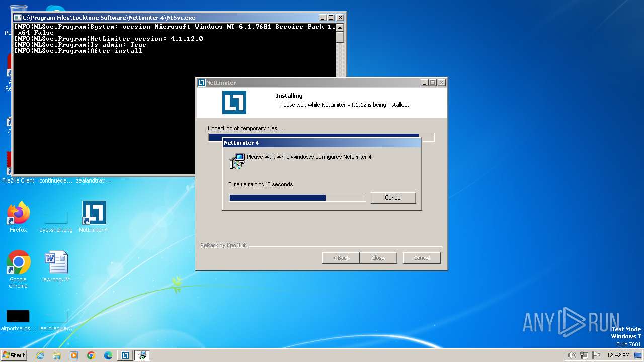The image size is (644, 362).
Task: Click the 'RePack by KpoJIuK' label
Action: click(x=223, y=245)
